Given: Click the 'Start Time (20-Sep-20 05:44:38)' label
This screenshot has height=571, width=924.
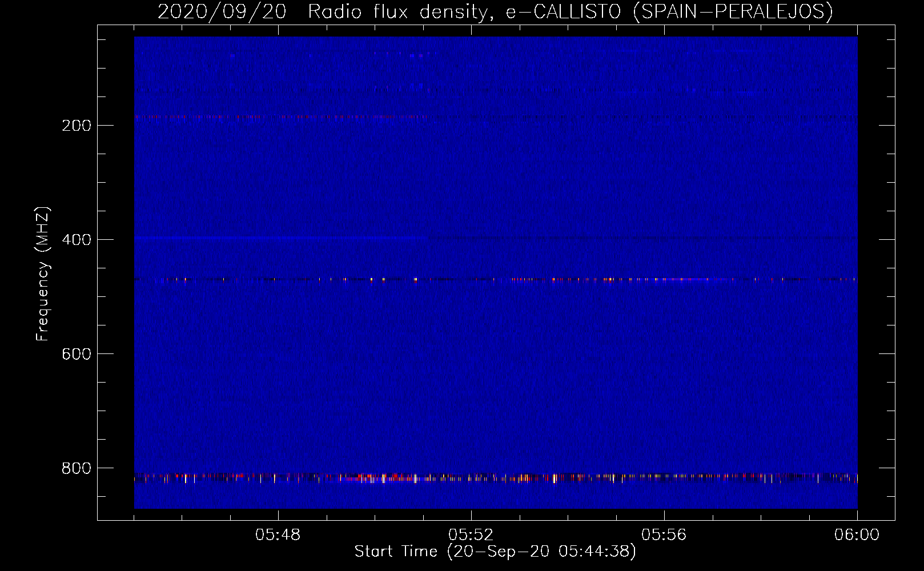Looking at the screenshot, I should click(x=495, y=552).
